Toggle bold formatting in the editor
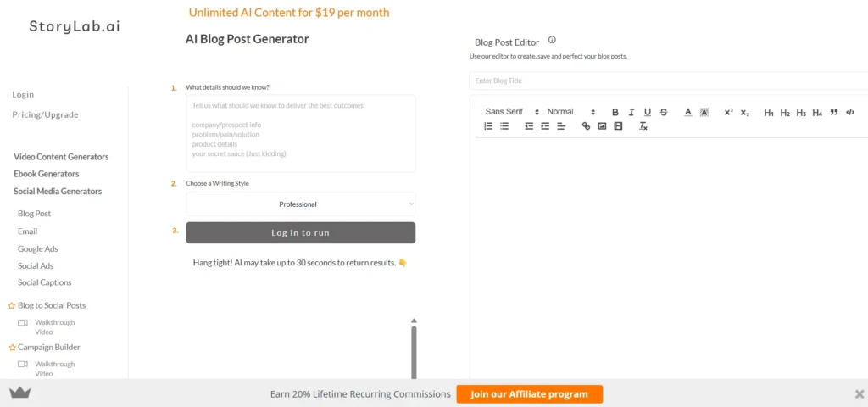 (x=615, y=112)
